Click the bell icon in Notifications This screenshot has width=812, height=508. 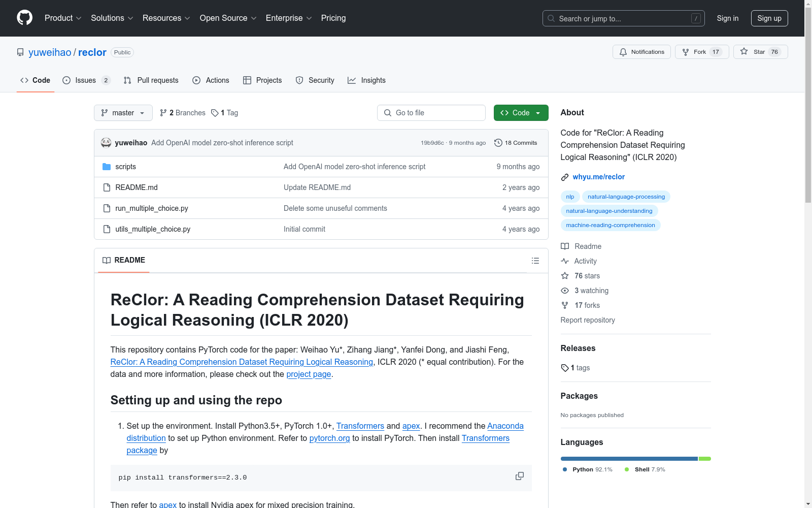tap(623, 52)
